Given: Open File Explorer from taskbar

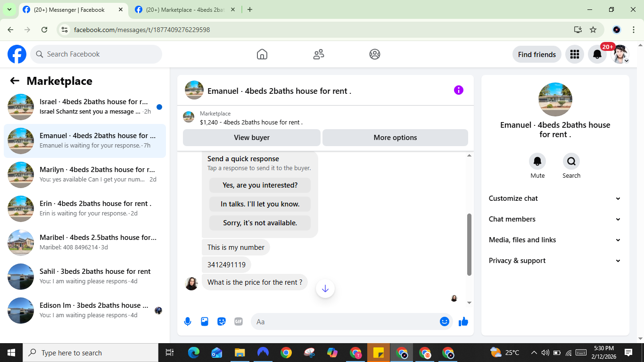Looking at the screenshot, I should click(240, 353).
